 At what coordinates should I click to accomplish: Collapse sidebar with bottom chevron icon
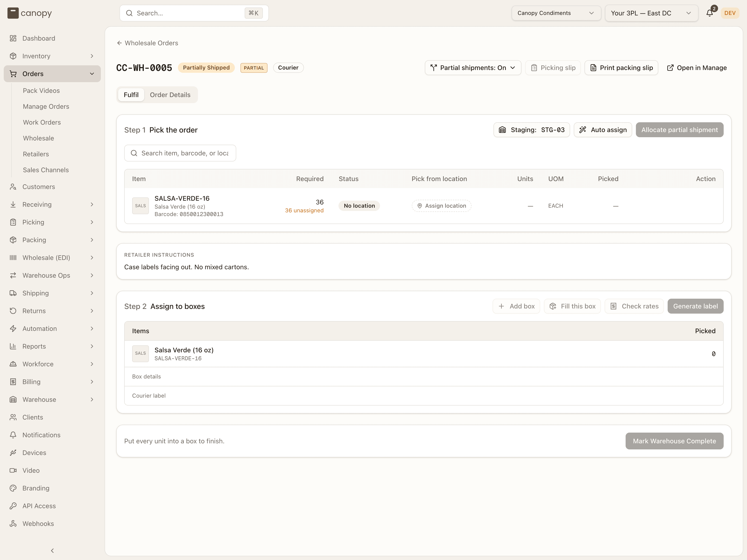click(52, 550)
